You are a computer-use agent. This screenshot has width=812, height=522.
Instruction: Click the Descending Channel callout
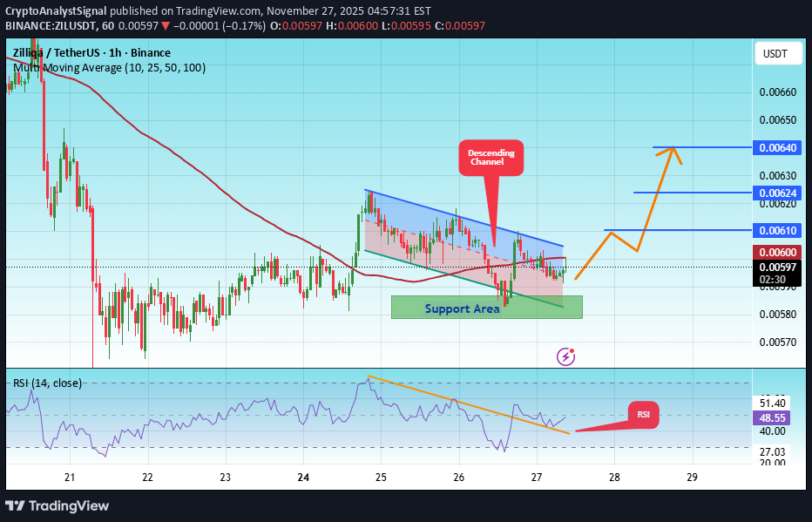pyautogui.click(x=490, y=157)
